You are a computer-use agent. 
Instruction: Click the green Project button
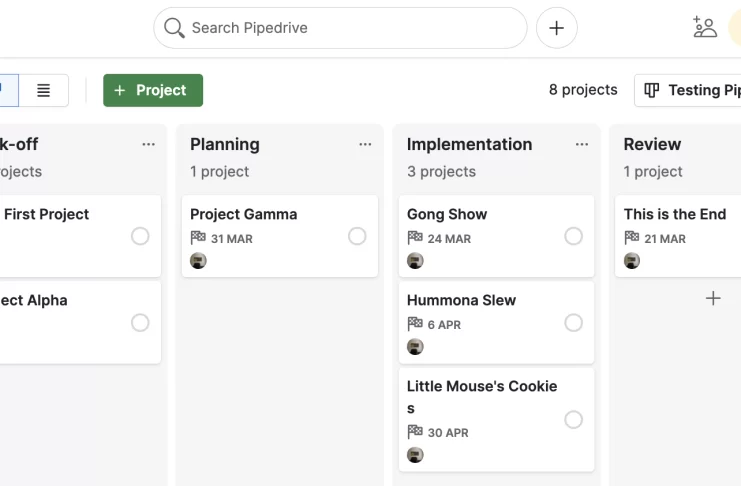tap(153, 90)
